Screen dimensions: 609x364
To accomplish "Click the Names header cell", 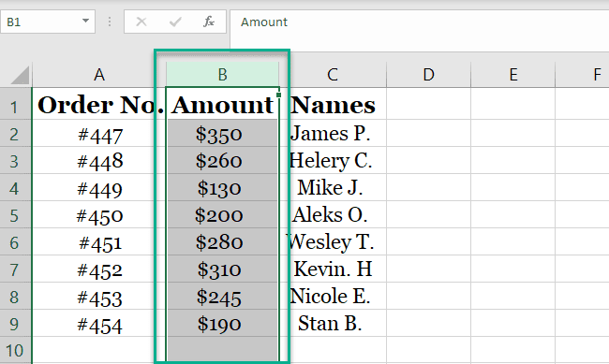I will point(333,104).
